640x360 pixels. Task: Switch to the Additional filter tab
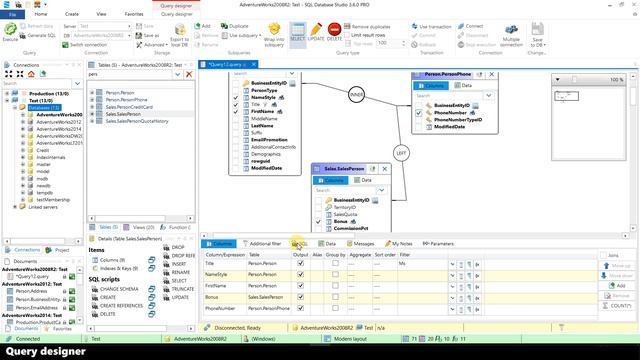click(262, 244)
